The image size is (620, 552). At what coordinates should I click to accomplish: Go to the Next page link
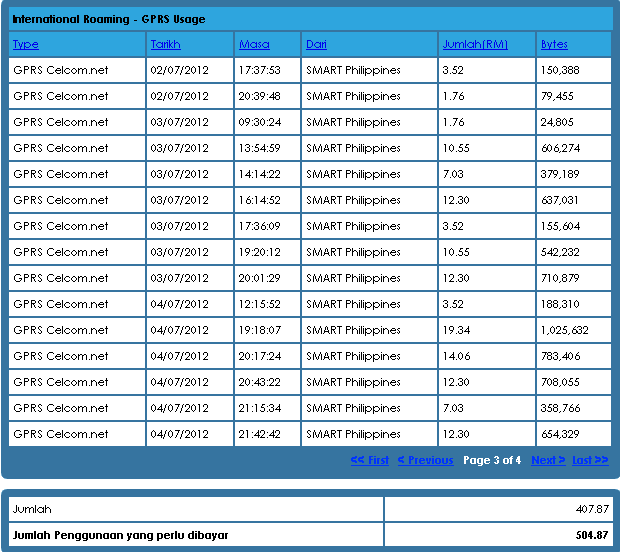coord(548,460)
